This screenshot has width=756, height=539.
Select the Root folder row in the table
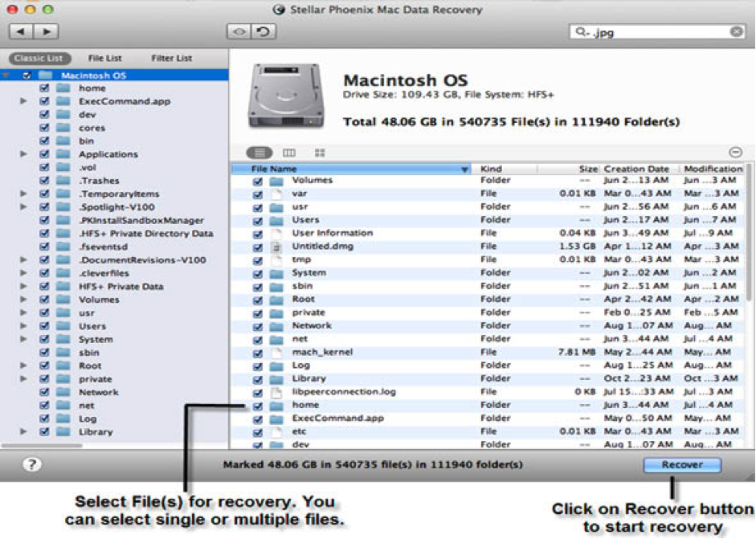[x=488, y=300]
